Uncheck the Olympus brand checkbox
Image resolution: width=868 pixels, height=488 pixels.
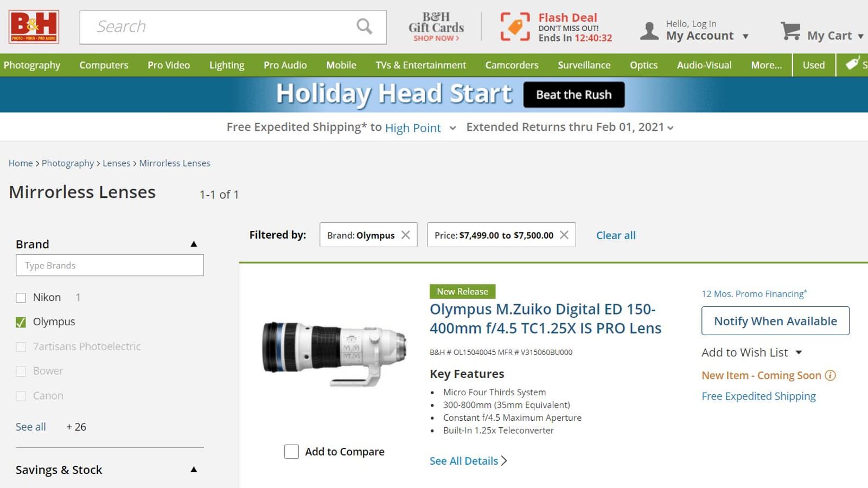[21, 322]
